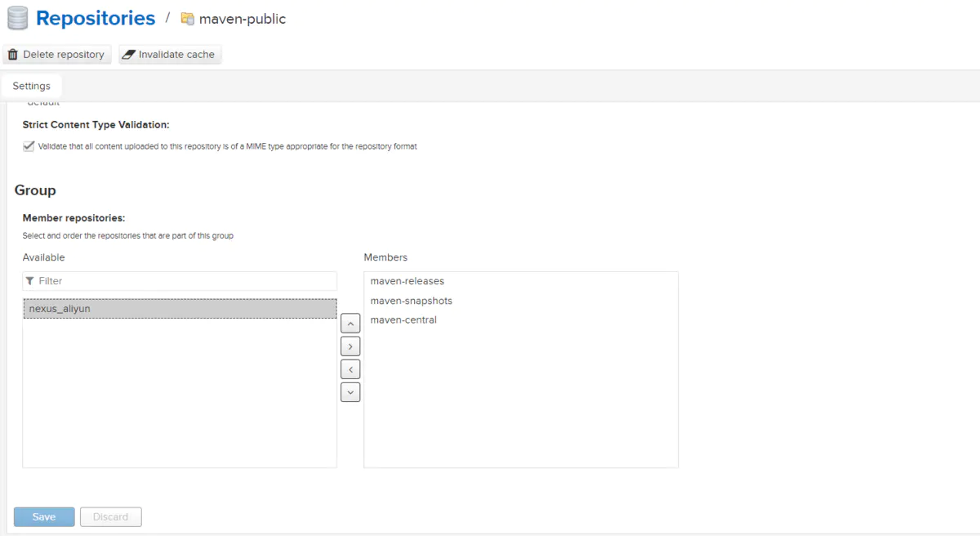Screen dimensions: 980x536
Task: Click the Invalidate cache button
Action: (x=170, y=55)
